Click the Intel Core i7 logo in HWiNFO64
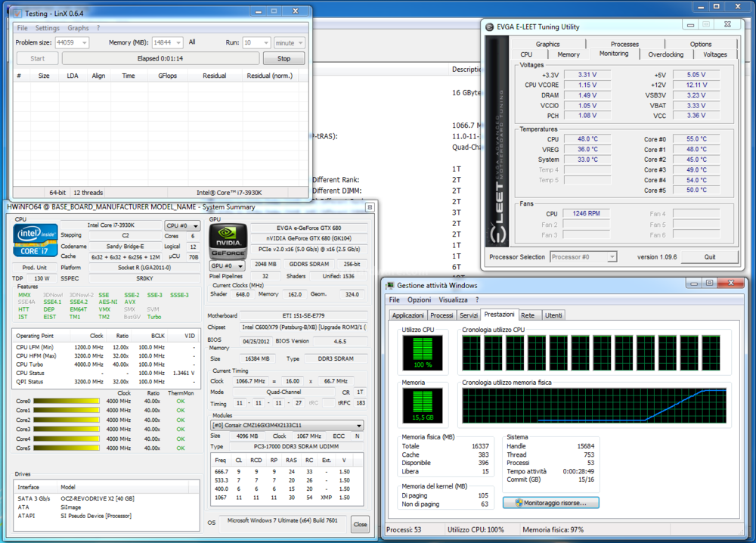756x543 pixels. (x=36, y=240)
